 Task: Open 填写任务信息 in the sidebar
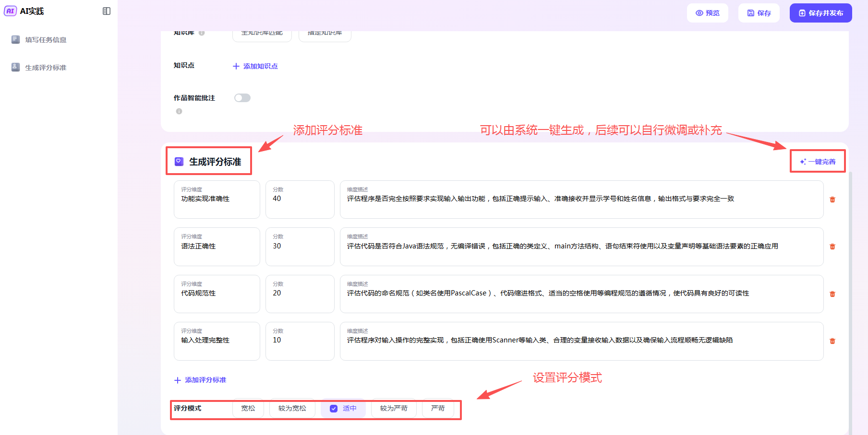click(46, 40)
